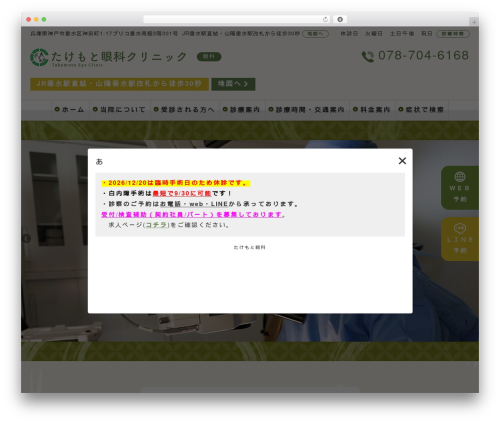The height and width of the screenshot is (423, 500).
Task: Click the 休診日 label in the top bar
Action: pyautogui.click(x=349, y=34)
